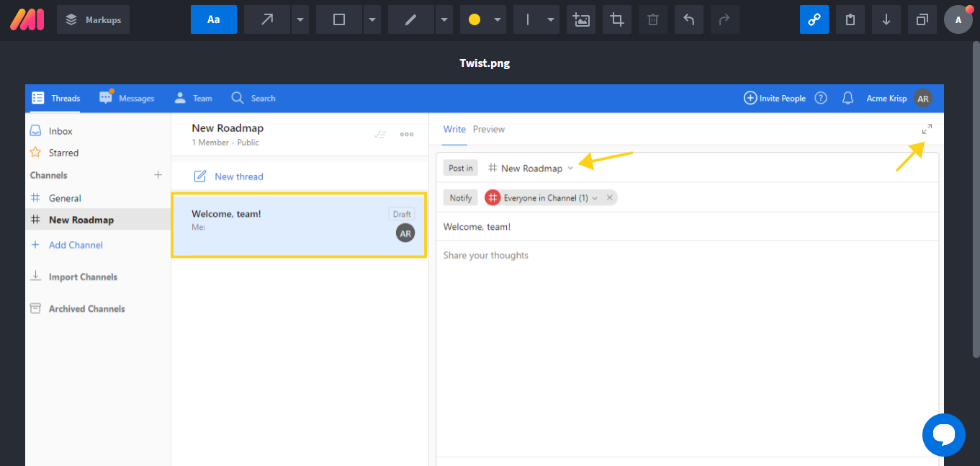The image size is (980, 466).
Task: Expand the pen tool options dropdown
Action: tap(444, 19)
